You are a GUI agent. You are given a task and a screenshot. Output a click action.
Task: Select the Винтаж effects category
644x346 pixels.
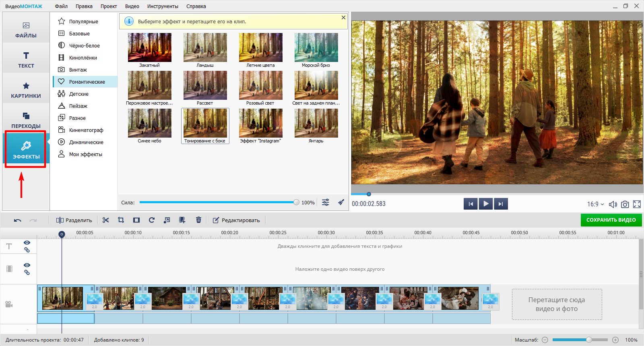[78, 70]
